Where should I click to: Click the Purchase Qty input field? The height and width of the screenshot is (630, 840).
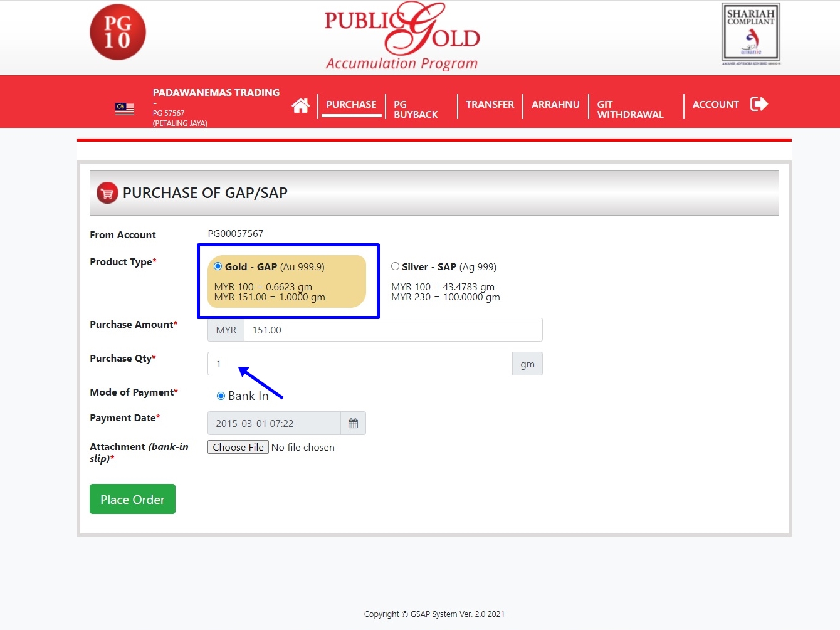click(360, 364)
